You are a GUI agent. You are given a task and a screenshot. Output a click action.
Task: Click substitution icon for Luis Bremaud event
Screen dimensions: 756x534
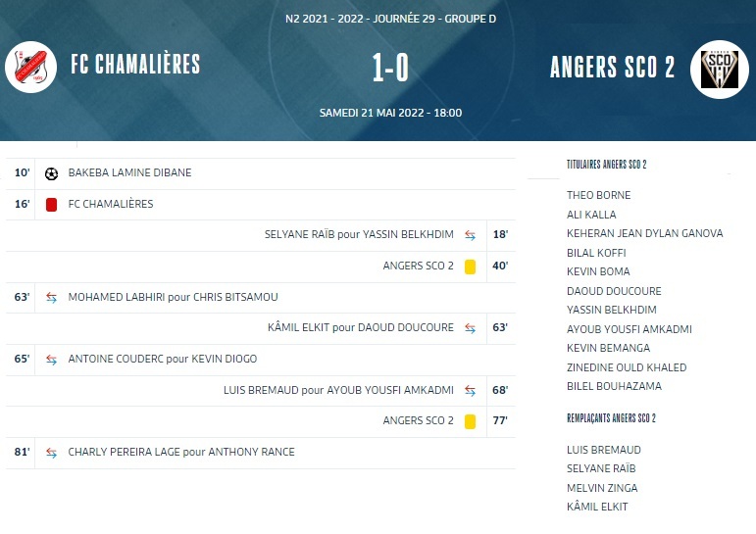pos(471,390)
